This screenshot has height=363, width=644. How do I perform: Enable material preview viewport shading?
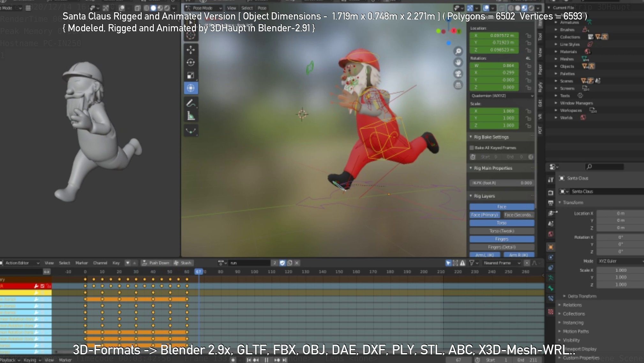524,8
